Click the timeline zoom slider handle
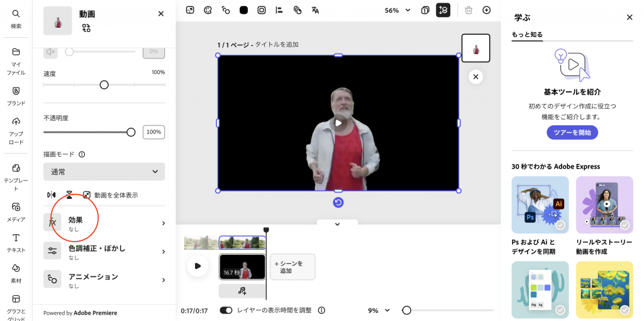This screenshot has width=644, height=321. point(406,310)
